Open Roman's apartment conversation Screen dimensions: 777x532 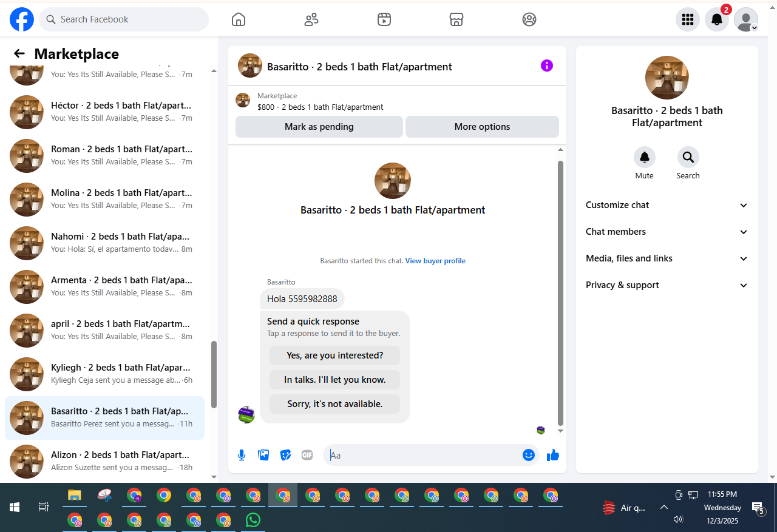tap(104, 156)
